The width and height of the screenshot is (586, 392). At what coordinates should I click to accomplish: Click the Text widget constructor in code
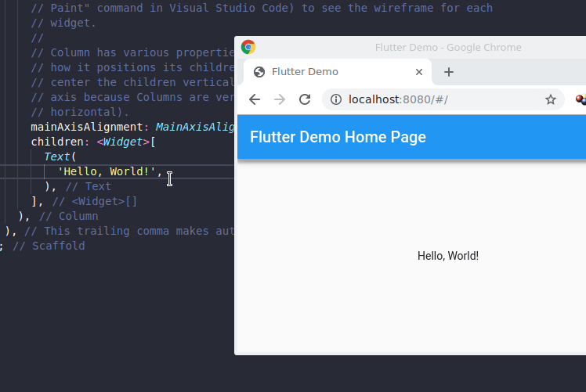57,156
